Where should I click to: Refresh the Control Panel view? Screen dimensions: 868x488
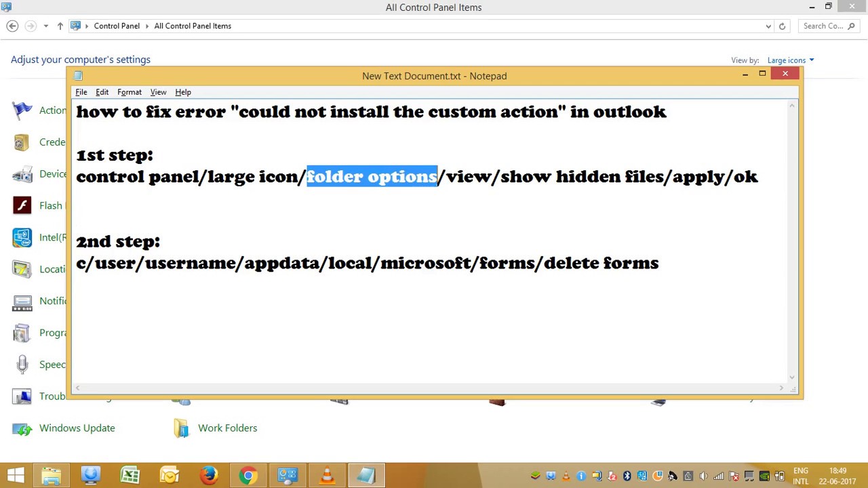coord(782,26)
